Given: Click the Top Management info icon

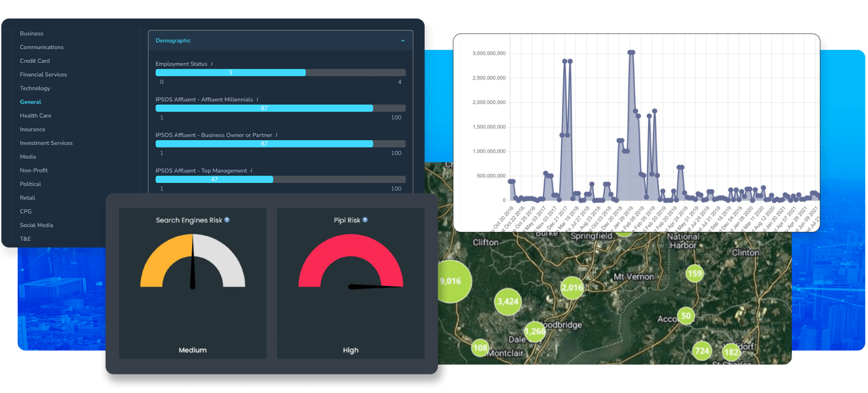Looking at the screenshot, I should tap(251, 170).
